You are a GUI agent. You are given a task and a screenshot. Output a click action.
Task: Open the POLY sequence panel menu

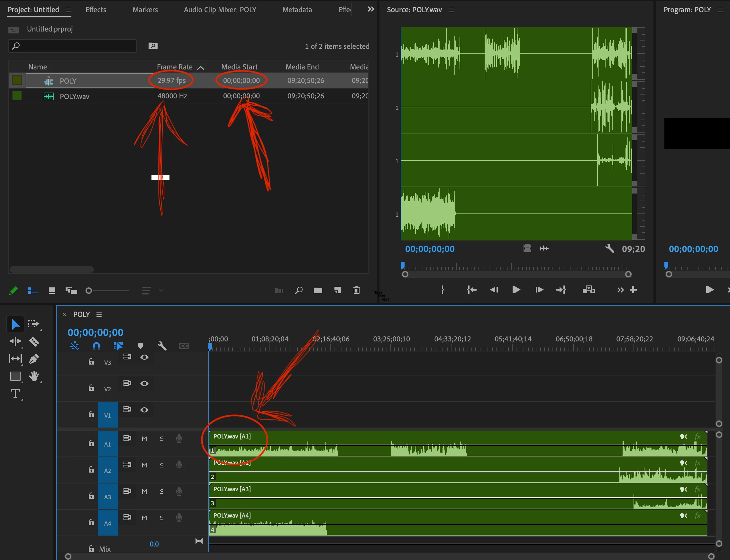(x=99, y=314)
